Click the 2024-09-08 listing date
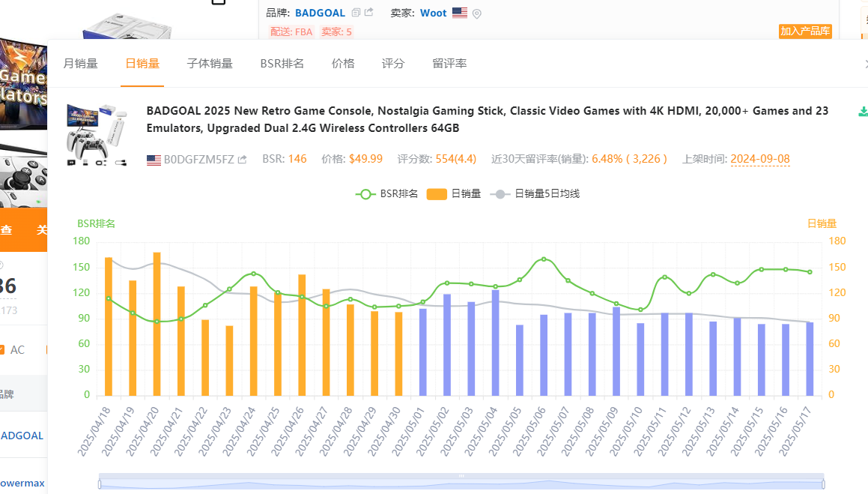868x494 pixels. [759, 159]
